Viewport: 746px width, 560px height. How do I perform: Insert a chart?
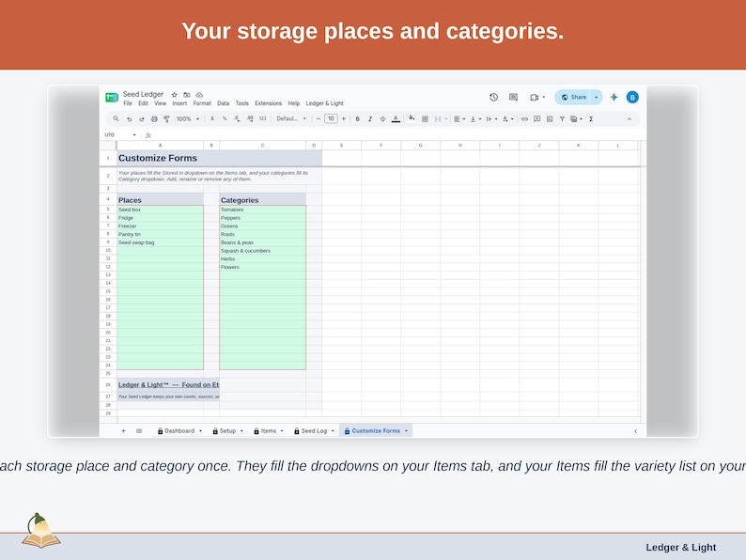coord(550,119)
